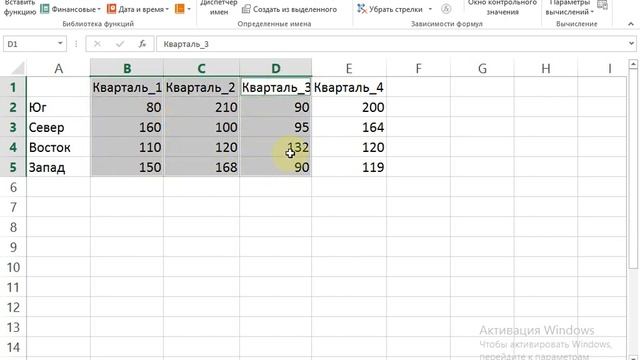Click the Юг cell
Screen dimensions: 640x360
(x=58, y=107)
